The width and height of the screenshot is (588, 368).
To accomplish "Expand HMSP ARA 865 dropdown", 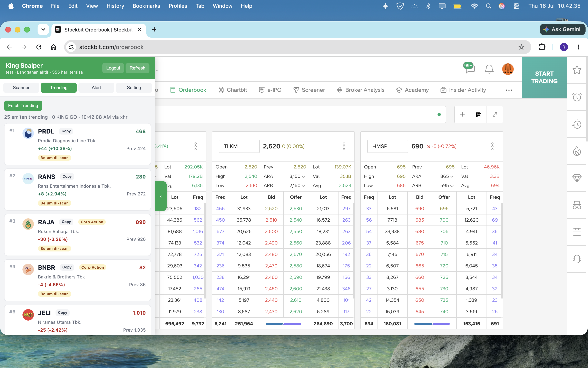I will pos(452,176).
